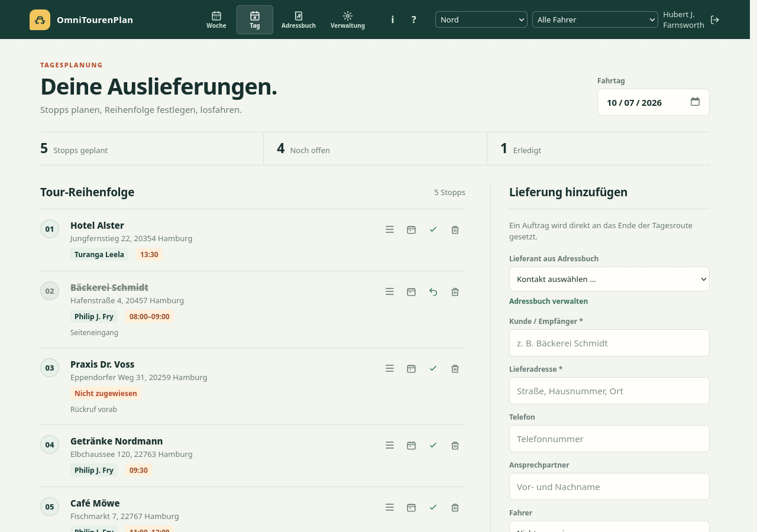757x532 pixels.
Task: Focus the Kunde / Empfänger field
Action: tap(609, 343)
